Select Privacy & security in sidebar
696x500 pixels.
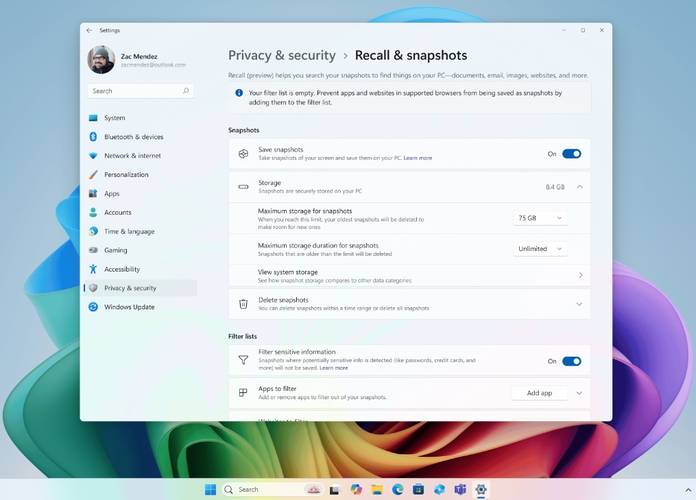pyautogui.click(x=140, y=288)
